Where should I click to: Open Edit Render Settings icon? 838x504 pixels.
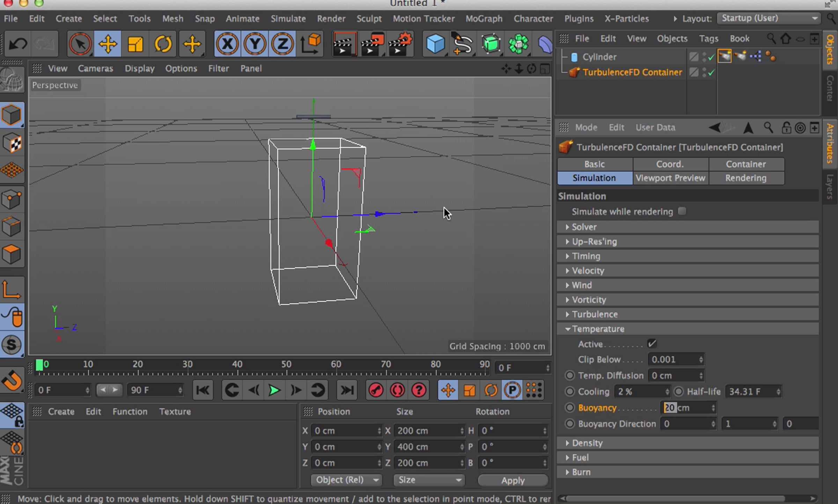400,44
